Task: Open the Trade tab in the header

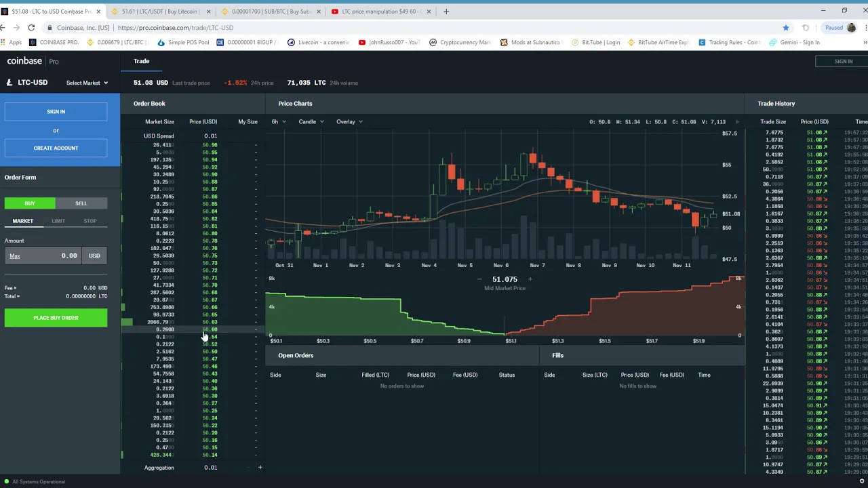Action: (x=141, y=61)
